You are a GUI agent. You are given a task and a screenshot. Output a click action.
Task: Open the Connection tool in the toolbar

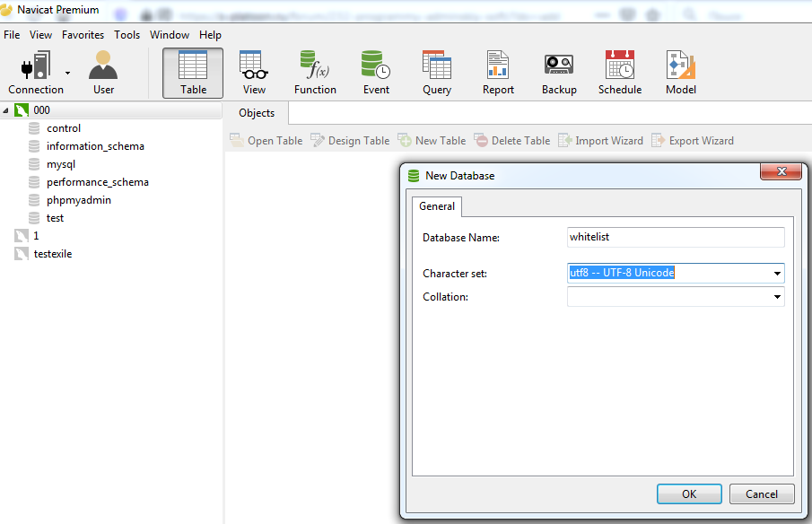coord(35,73)
